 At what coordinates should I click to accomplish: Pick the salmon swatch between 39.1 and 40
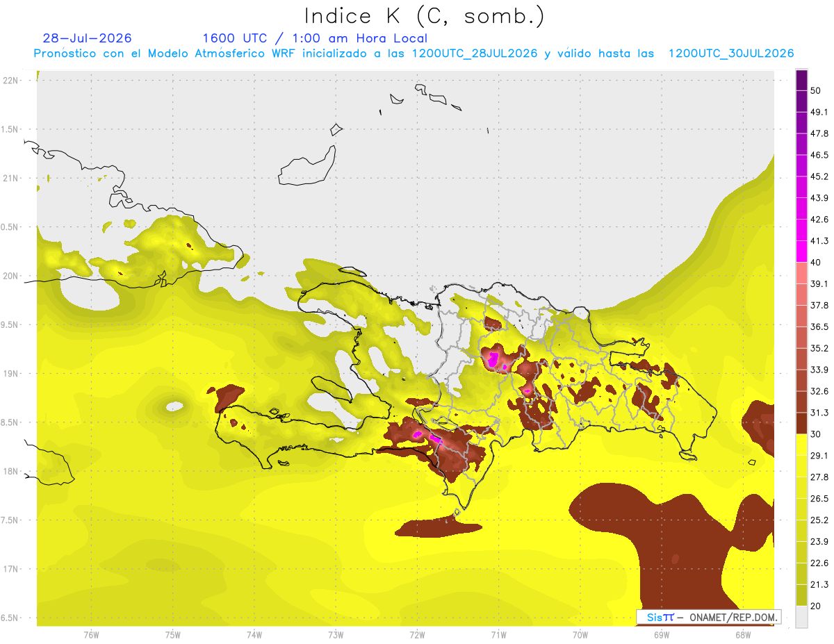click(x=802, y=273)
